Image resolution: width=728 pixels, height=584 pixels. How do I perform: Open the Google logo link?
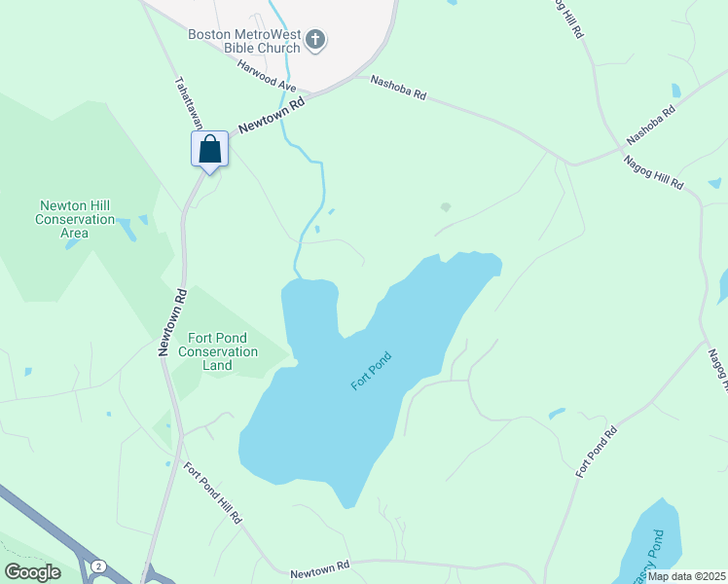(32, 572)
